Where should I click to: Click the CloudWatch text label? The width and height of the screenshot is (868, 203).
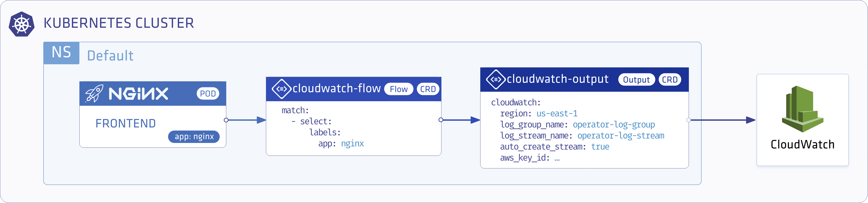[802, 145]
